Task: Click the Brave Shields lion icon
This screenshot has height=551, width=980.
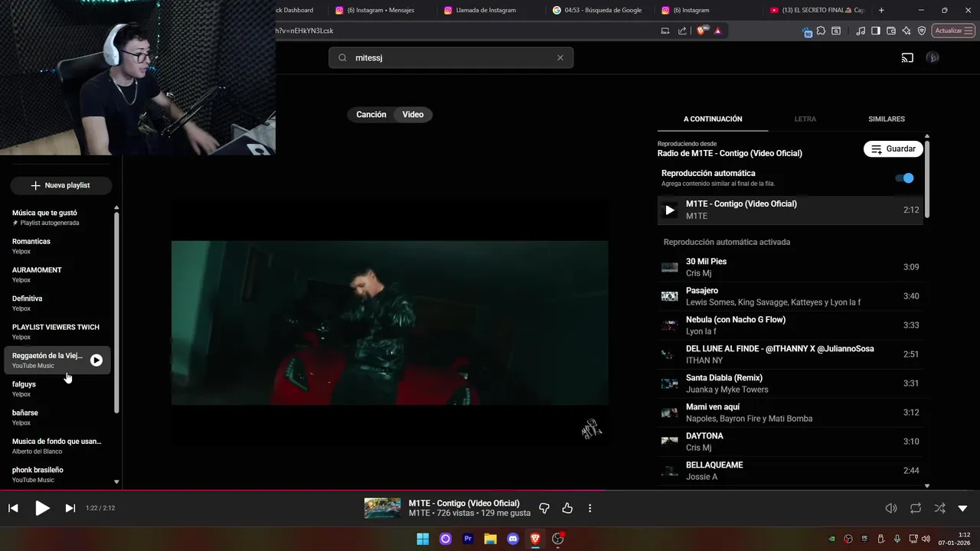Action: click(702, 31)
